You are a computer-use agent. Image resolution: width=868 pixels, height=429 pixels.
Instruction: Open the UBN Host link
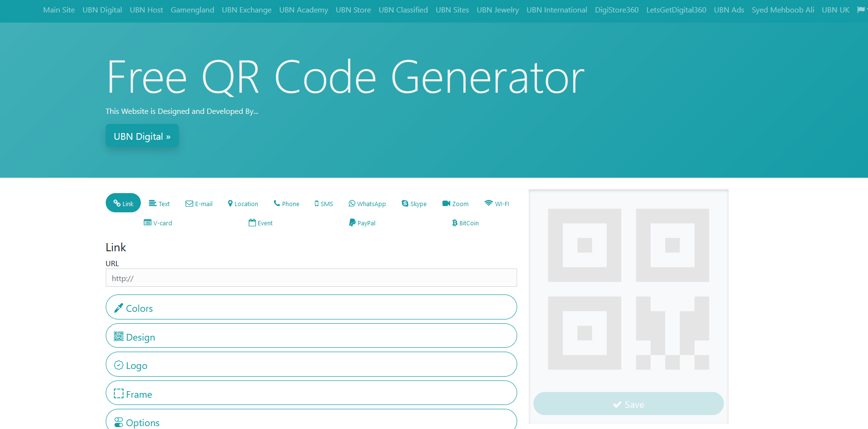[147, 10]
